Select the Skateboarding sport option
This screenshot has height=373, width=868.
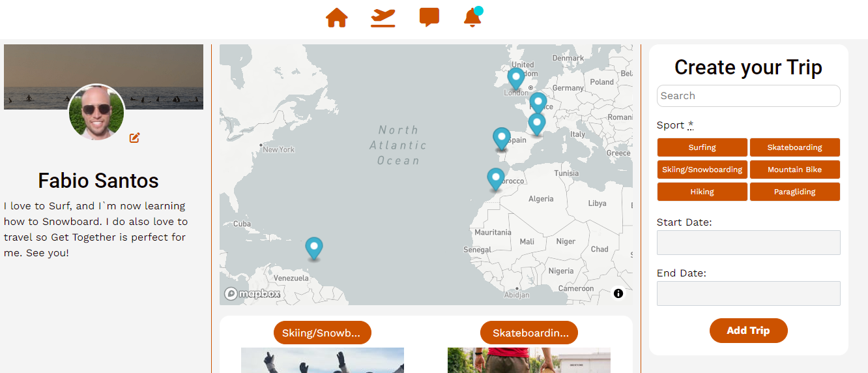(794, 147)
